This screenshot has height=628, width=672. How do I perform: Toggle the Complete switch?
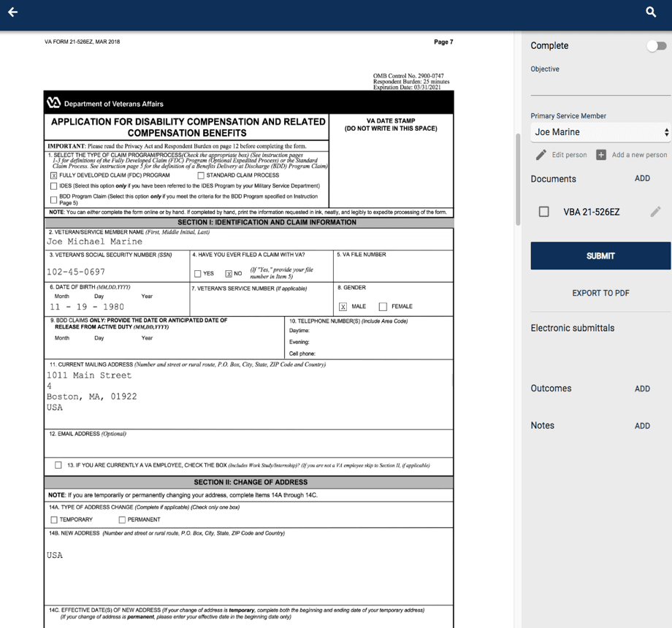coord(656,46)
